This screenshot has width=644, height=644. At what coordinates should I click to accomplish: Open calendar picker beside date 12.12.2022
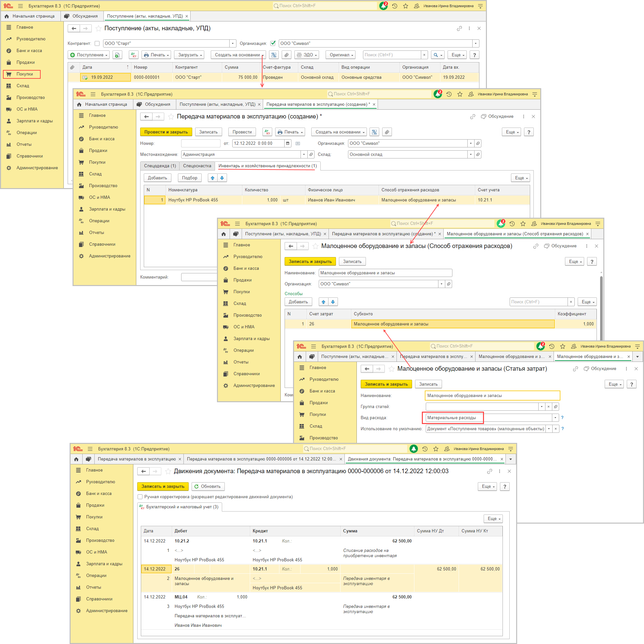[x=288, y=144]
